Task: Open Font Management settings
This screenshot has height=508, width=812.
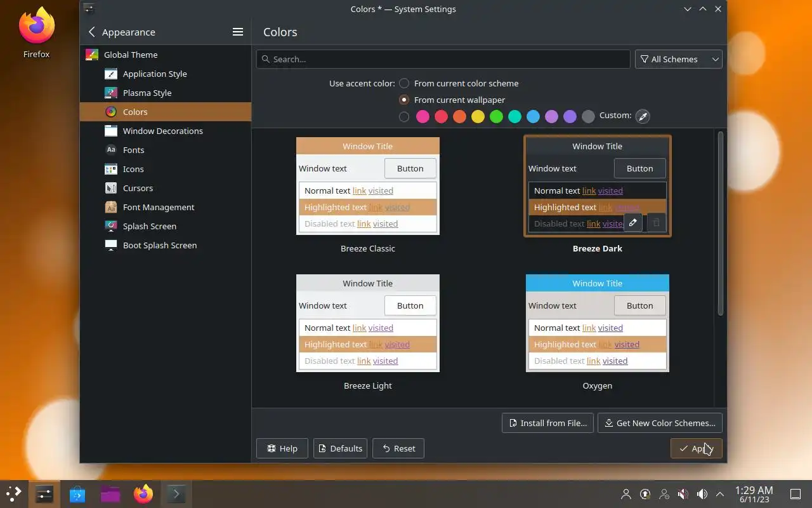Action: point(166,207)
